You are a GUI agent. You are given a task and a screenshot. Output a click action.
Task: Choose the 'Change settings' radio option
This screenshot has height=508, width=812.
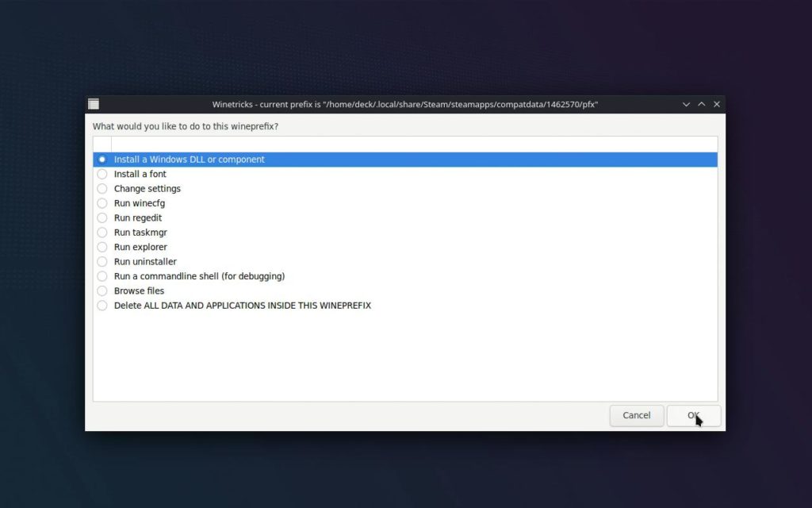pos(102,189)
